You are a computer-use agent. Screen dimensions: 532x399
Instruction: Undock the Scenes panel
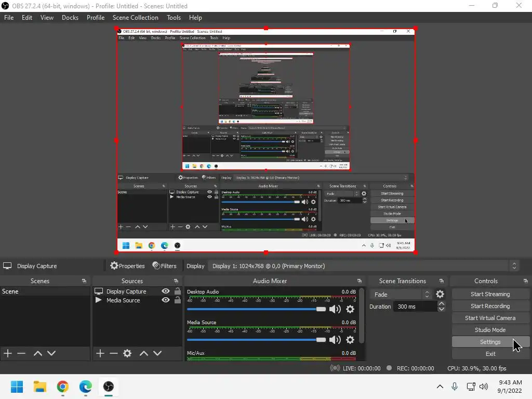point(84,281)
